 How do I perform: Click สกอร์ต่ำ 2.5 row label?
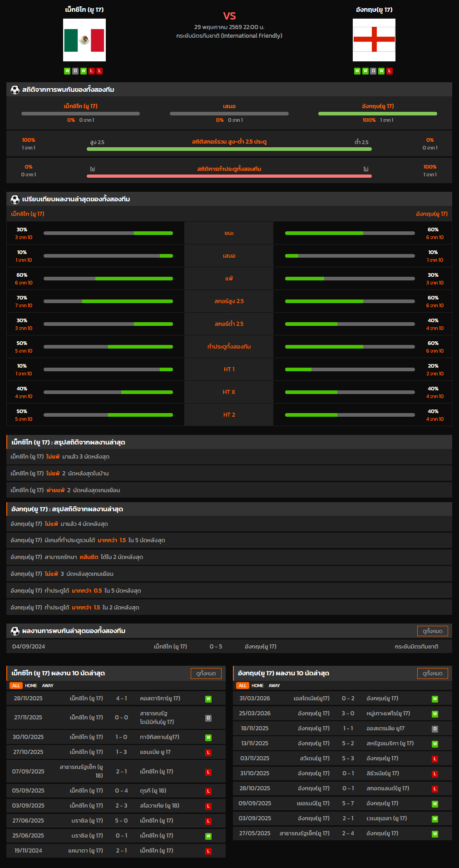[x=229, y=324]
